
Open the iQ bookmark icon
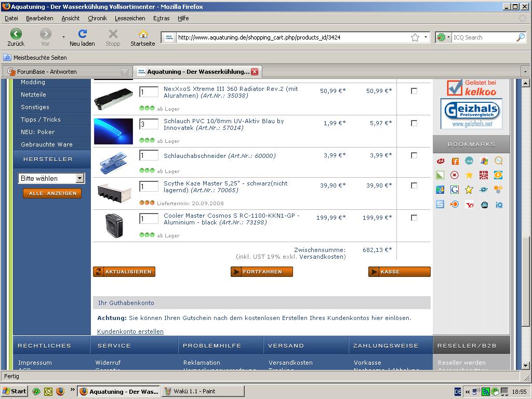[x=499, y=205]
